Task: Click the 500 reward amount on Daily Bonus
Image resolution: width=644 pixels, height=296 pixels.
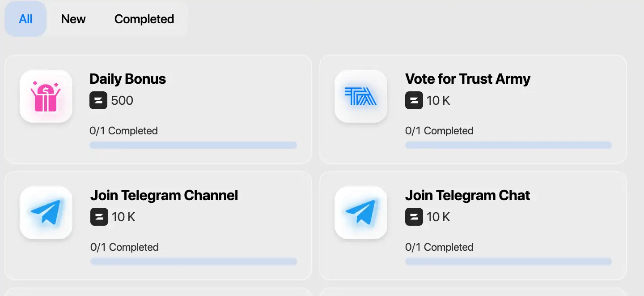Action: pos(122,100)
